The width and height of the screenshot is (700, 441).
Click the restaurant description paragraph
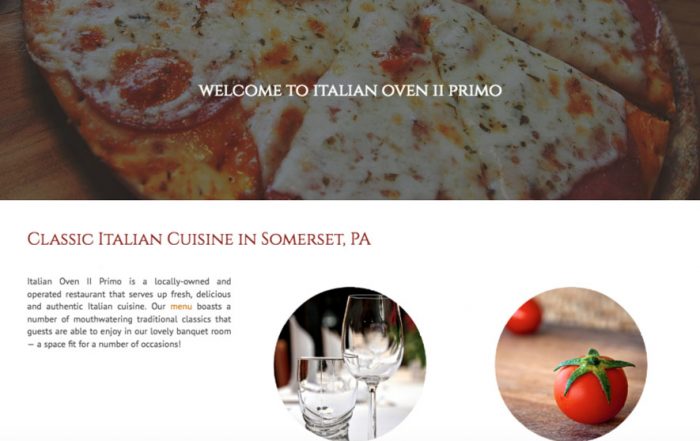click(129, 313)
